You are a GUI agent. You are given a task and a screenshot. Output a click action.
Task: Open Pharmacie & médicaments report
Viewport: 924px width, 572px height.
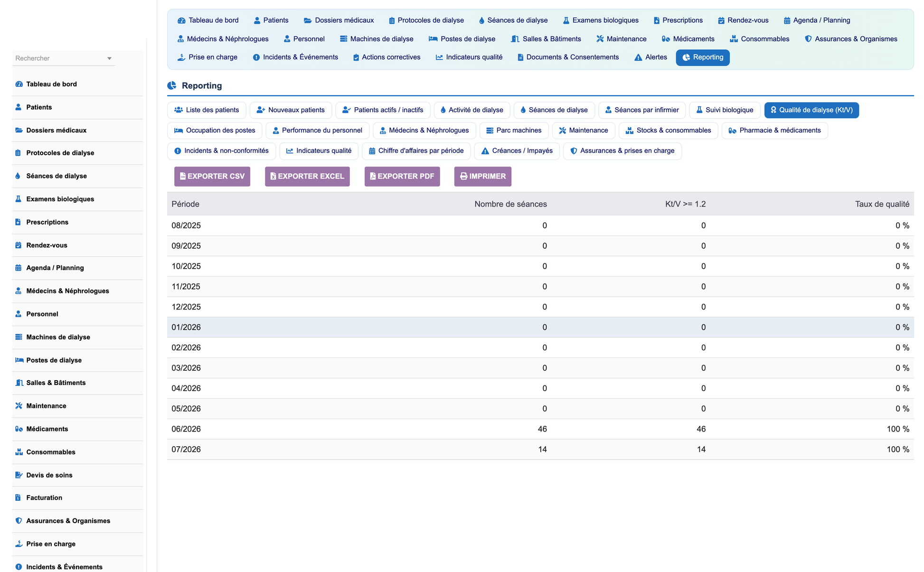(x=775, y=131)
